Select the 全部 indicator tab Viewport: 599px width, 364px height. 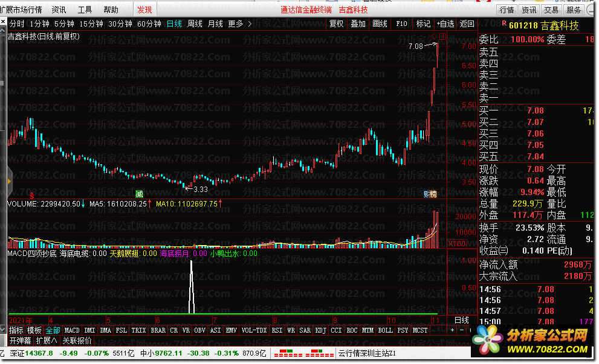tap(53, 330)
